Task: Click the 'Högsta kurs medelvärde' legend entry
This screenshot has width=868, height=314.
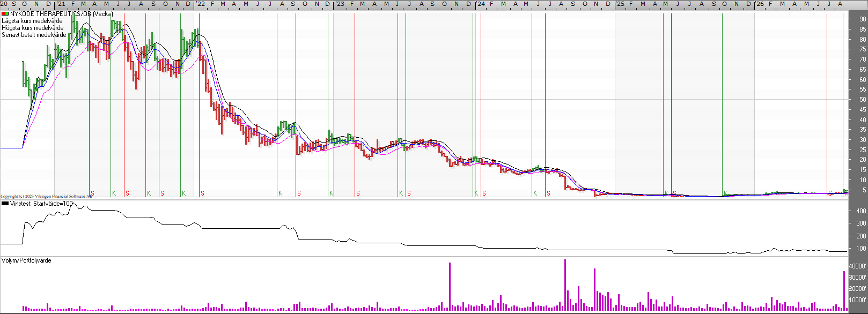Action: [32, 28]
